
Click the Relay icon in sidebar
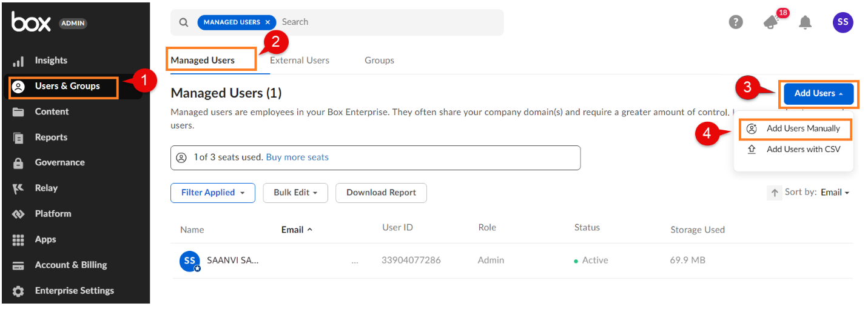point(18,188)
